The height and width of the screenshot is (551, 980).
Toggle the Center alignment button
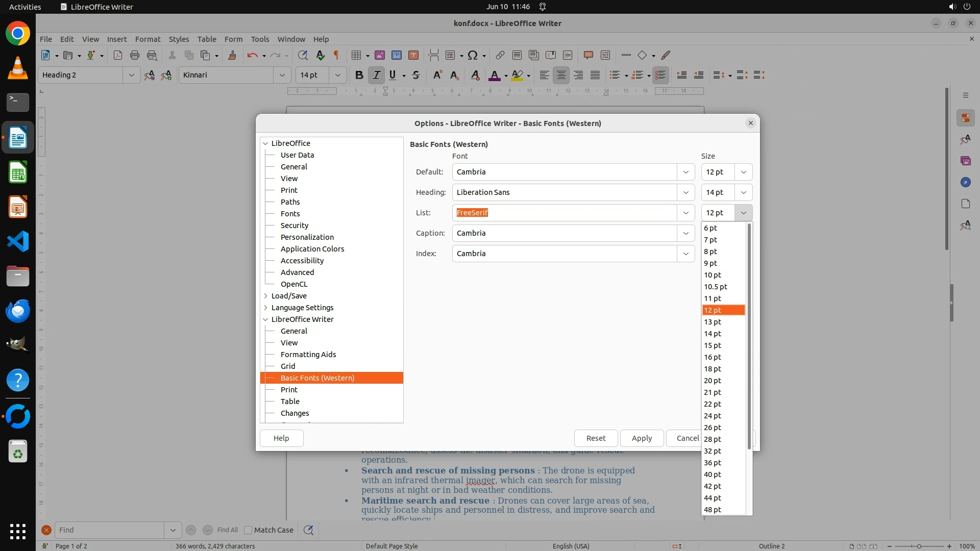click(561, 75)
